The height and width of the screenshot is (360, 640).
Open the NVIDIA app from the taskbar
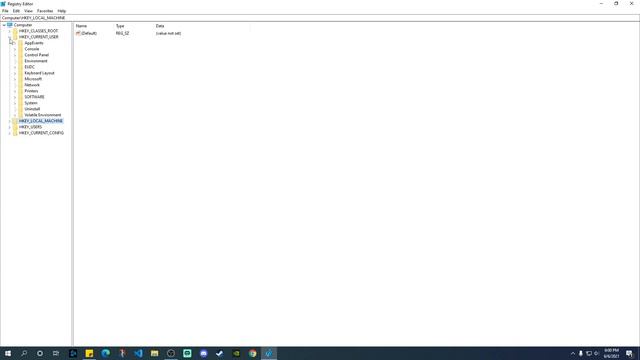point(236,353)
